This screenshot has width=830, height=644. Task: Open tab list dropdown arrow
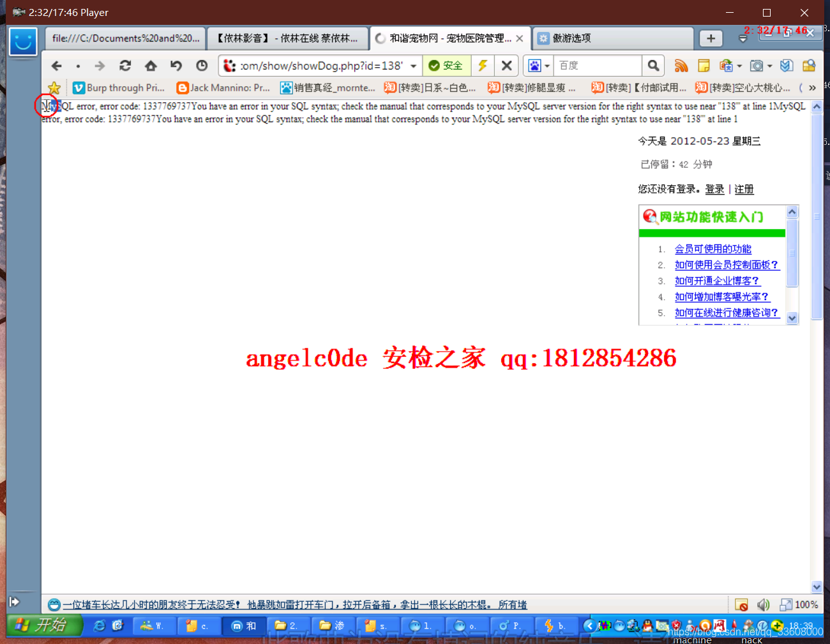(743, 39)
